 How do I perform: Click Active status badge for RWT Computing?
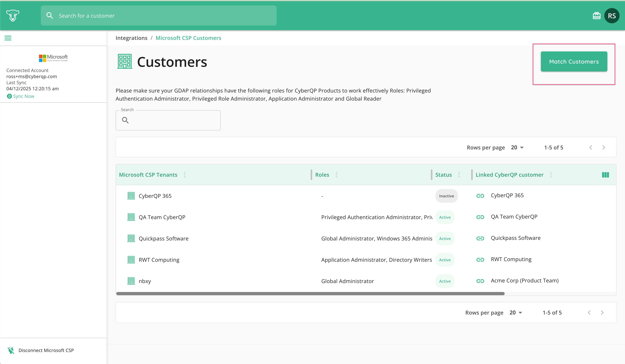(445, 260)
